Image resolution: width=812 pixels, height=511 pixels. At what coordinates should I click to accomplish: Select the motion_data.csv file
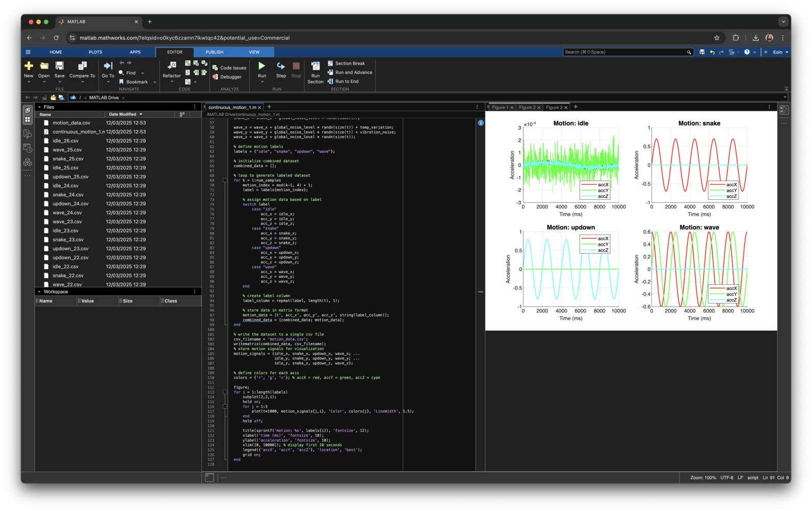point(71,123)
